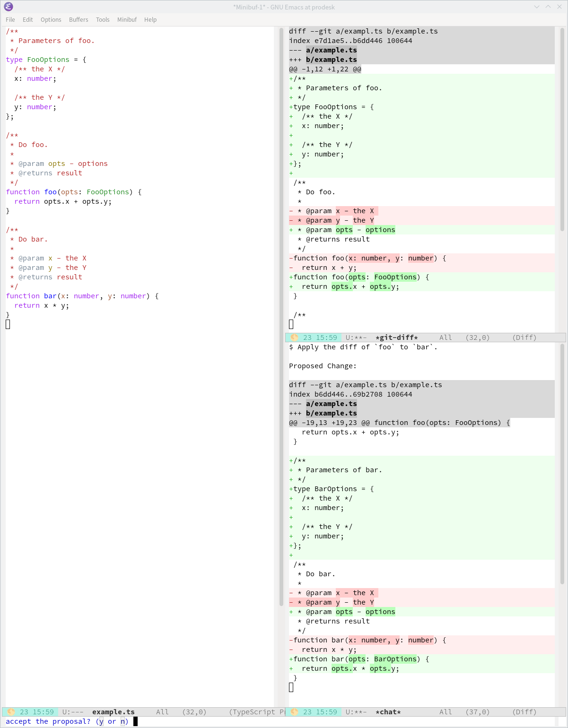
Task: Click the (Diff) mode indicator of *git-diff*
Action: [524, 338]
